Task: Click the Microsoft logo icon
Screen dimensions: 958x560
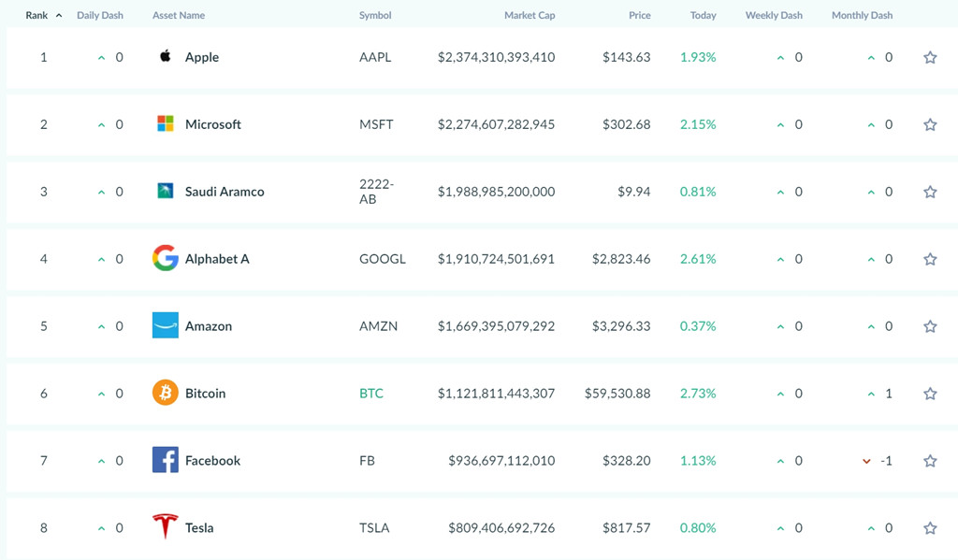Action: pyautogui.click(x=165, y=123)
